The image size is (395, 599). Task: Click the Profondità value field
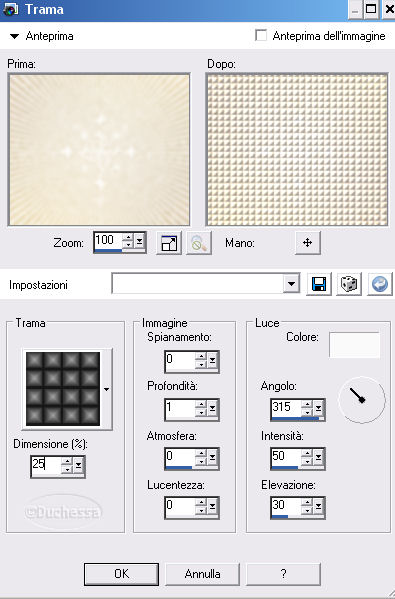tap(180, 408)
